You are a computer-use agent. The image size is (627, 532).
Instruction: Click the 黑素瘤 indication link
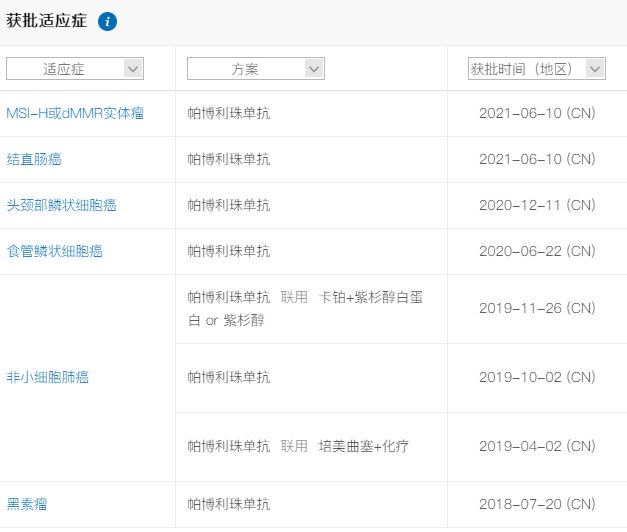coord(27,504)
